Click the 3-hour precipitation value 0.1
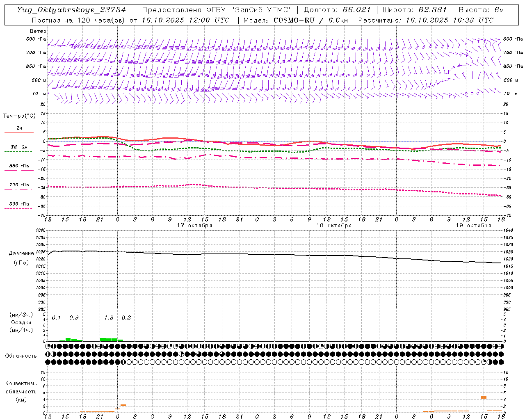Screen dimensions: 525x420 point(56,318)
